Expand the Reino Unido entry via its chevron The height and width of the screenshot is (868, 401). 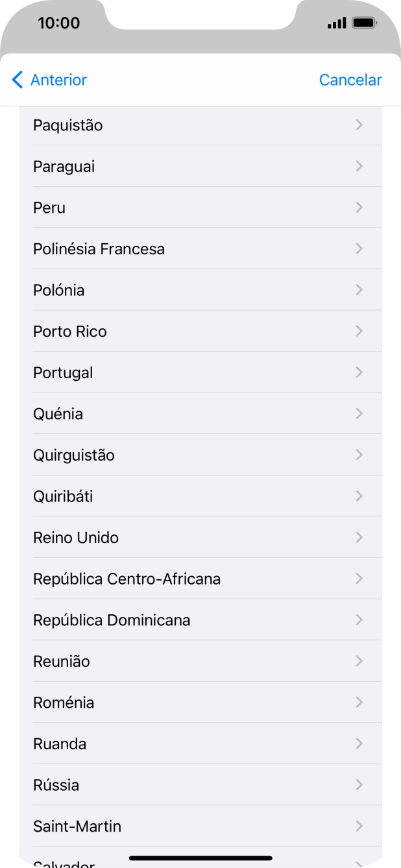coord(359,537)
